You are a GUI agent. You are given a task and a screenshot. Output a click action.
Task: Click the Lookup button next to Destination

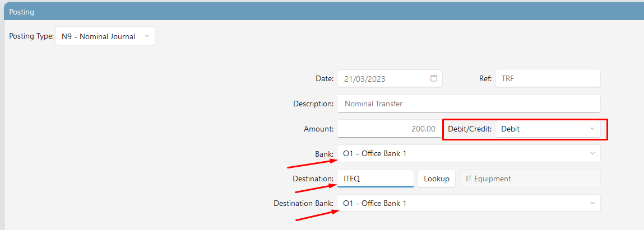coord(437,179)
